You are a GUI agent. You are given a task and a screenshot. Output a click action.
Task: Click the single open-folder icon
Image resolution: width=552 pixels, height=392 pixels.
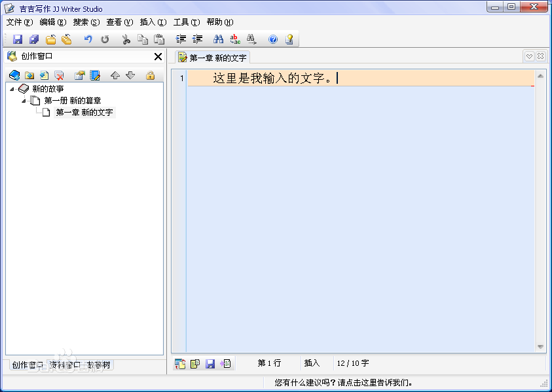(x=50, y=39)
